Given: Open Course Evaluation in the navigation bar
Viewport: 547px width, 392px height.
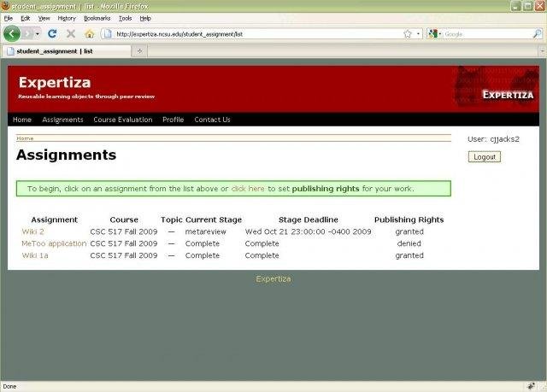Looking at the screenshot, I should pyautogui.click(x=123, y=120).
